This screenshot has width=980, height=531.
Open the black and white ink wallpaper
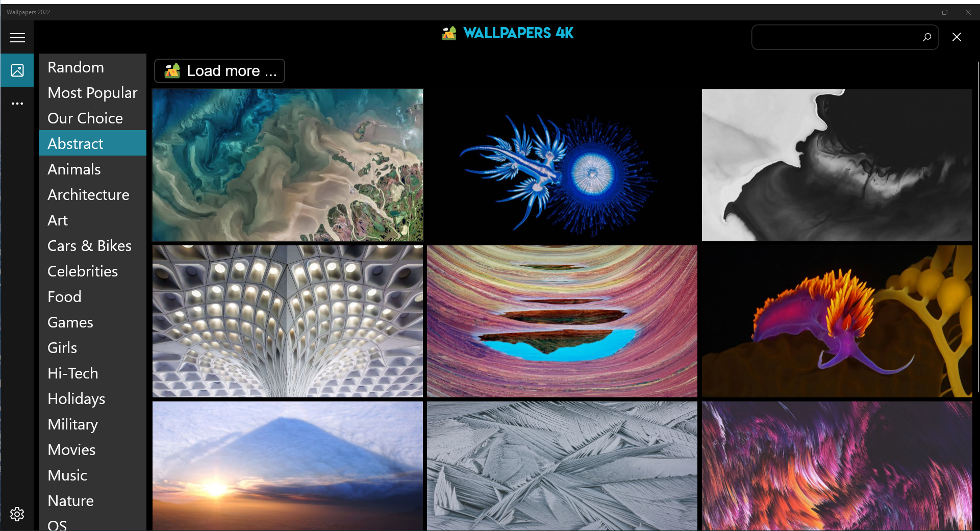click(837, 165)
